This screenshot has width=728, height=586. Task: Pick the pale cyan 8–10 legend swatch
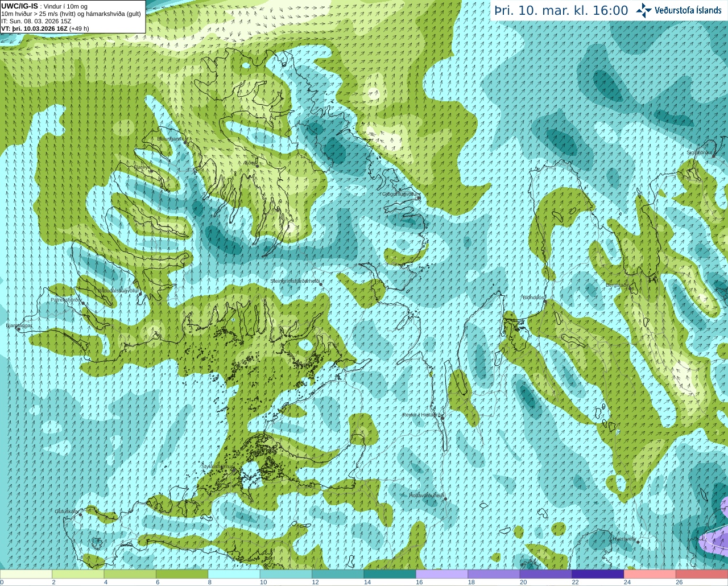click(234, 574)
